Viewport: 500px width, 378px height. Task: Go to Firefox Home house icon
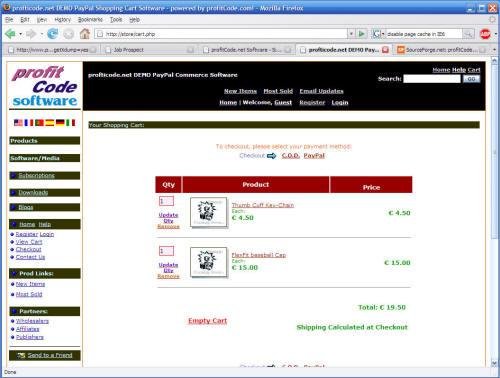click(85, 33)
